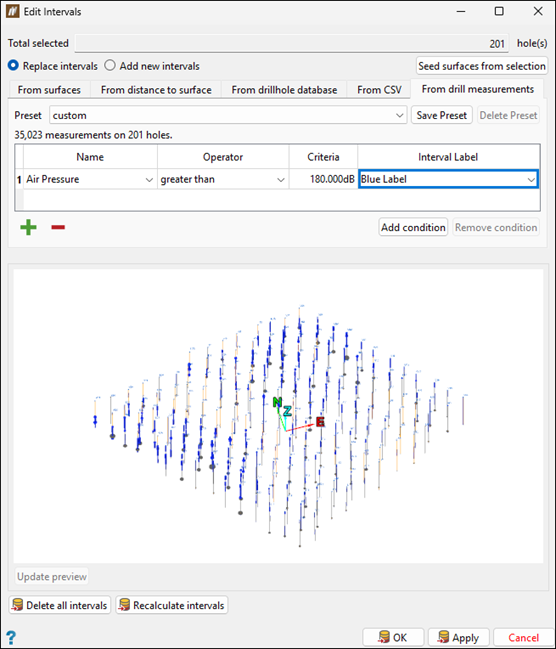
Task: Click the Delete all intervals database icon
Action: [17, 605]
